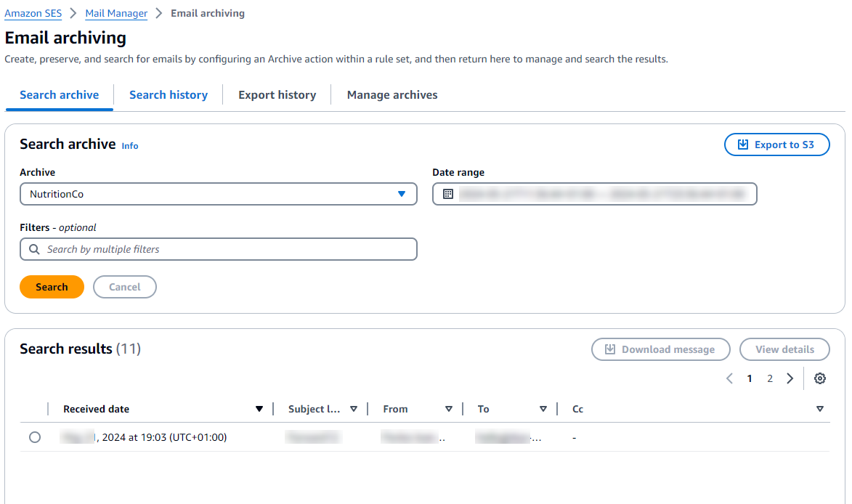This screenshot has height=504, width=852.
Task: Select results page 2
Action: click(x=769, y=378)
